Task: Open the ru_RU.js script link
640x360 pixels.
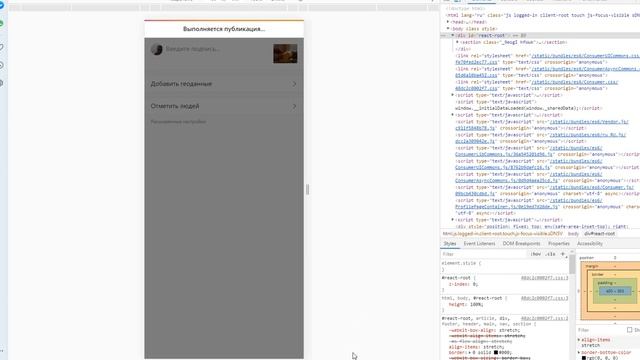Action: [587, 135]
